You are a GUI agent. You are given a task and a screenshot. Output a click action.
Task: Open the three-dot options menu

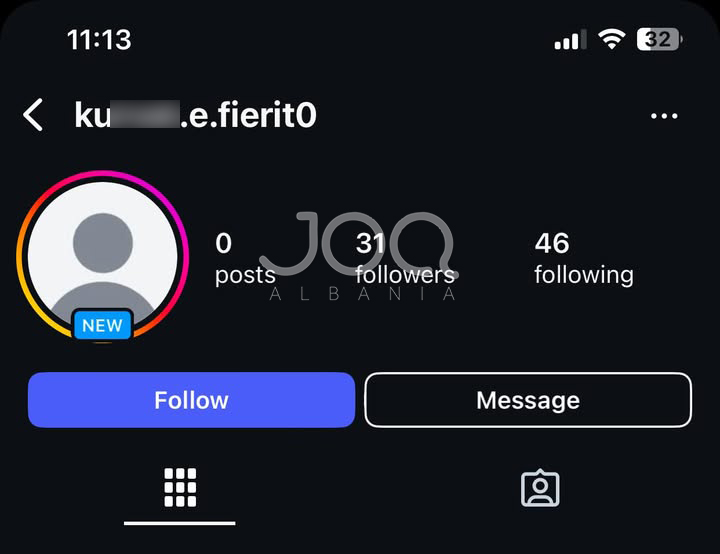pyautogui.click(x=664, y=116)
